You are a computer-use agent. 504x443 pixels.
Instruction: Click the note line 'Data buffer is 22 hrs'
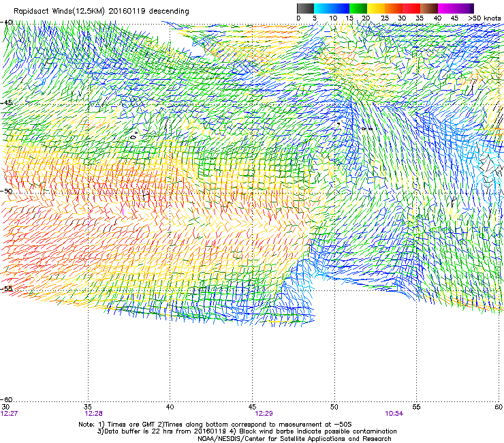(247, 431)
